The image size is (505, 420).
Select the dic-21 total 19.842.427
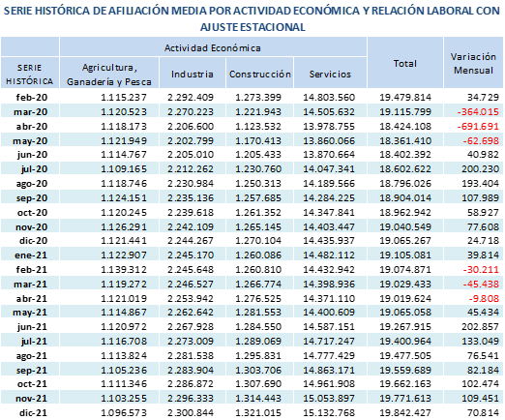pos(405,412)
